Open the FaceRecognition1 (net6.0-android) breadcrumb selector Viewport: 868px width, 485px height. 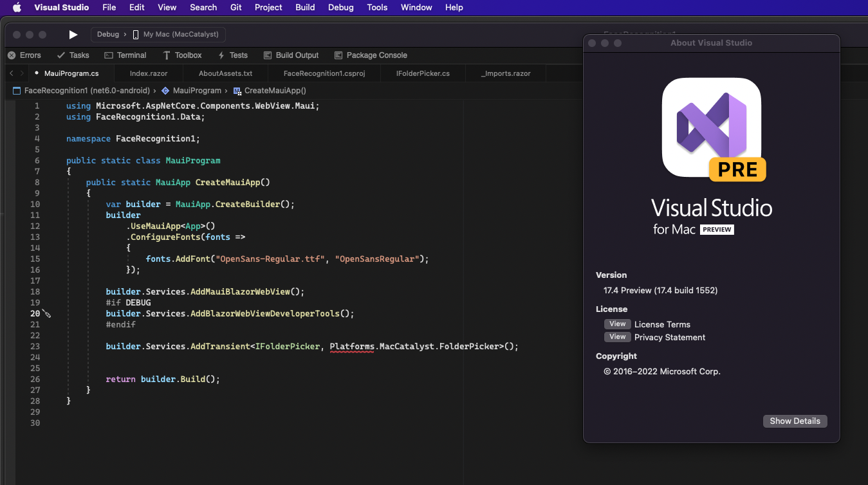tap(82, 91)
